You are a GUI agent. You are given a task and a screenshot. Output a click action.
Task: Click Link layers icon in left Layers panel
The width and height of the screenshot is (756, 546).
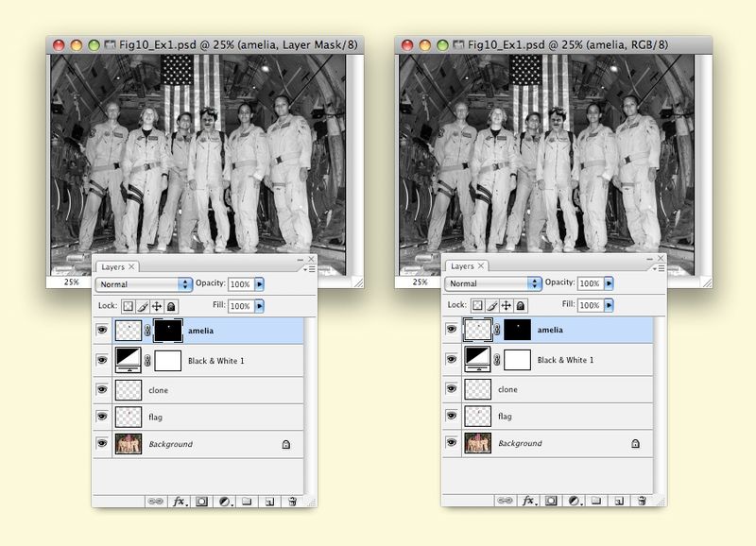click(155, 501)
